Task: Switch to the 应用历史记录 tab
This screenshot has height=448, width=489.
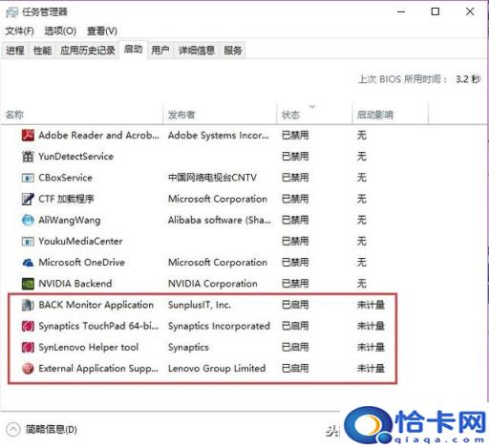Action: (88, 51)
